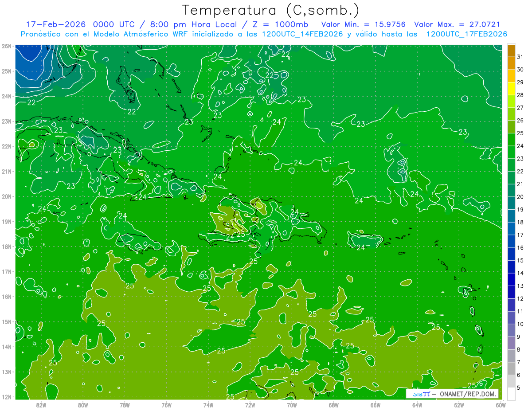Click the color scale label "31"
532x411 pixels.
click(x=520, y=56)
